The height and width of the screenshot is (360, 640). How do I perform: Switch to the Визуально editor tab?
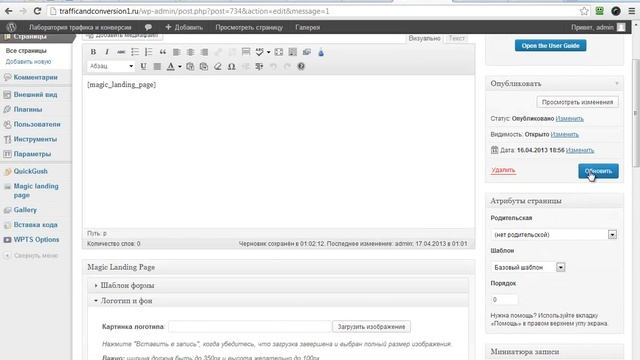[424, 38]
